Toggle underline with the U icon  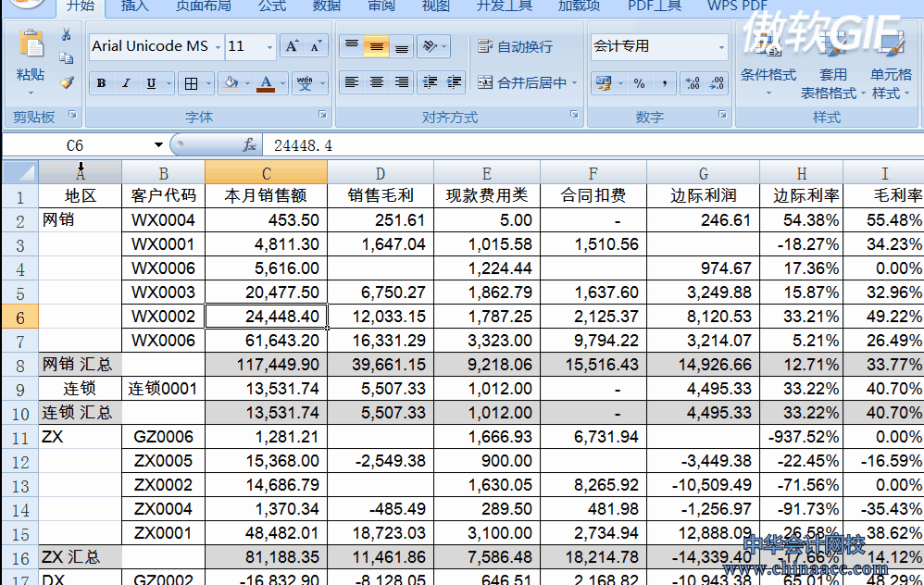tap(150, 83)
